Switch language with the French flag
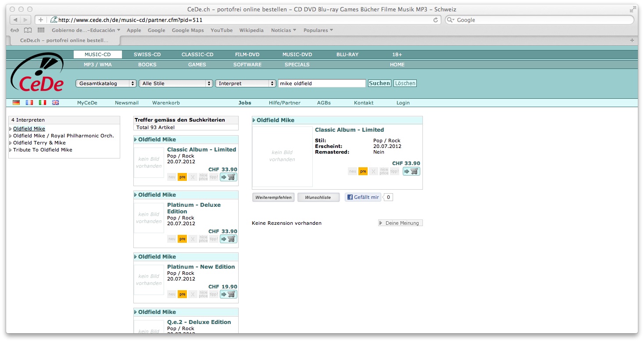The height and width of the screenshot is (342, 644). point(29,103)
